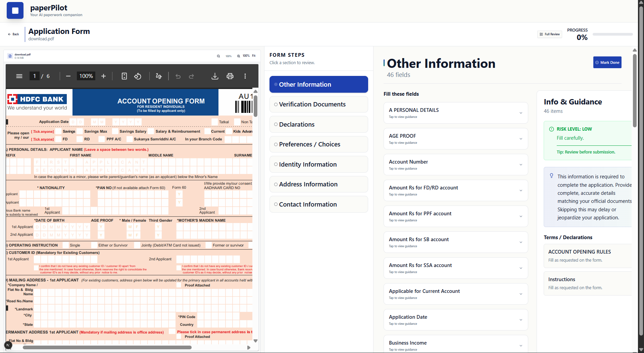
Task: Tick the Either or Survivor checkbox
Action: point(94,245)
